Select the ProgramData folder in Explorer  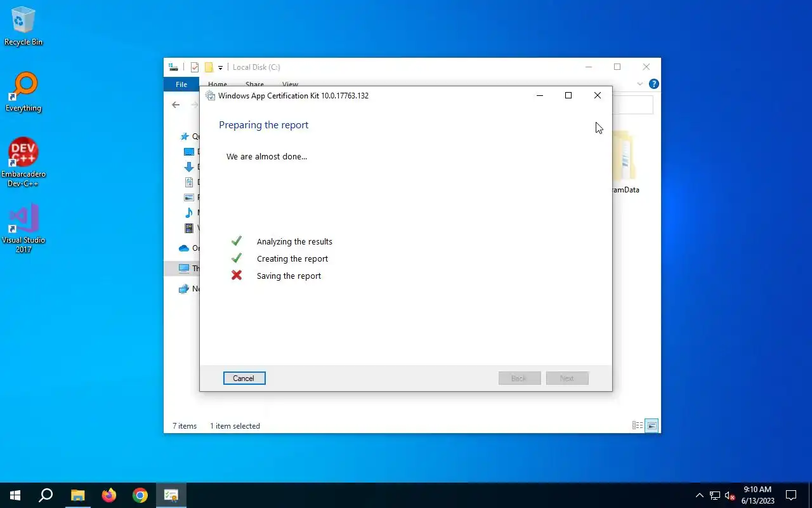point(625,162)
